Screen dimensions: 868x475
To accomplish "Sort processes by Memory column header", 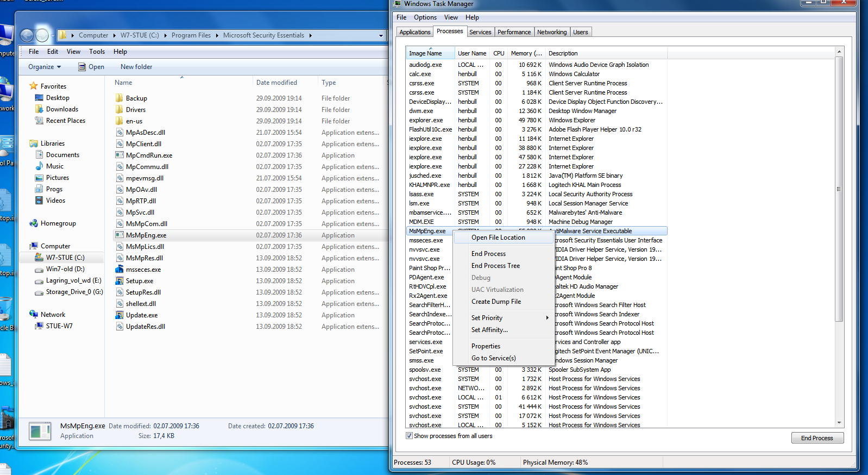I will pyautogui.click(x=526, y=53).
